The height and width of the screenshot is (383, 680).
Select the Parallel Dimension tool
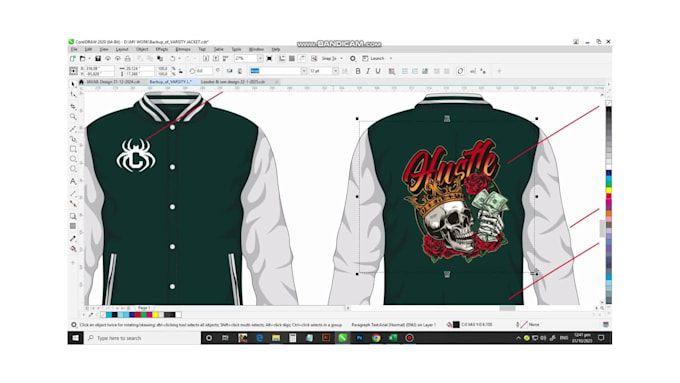click(73, 193)
